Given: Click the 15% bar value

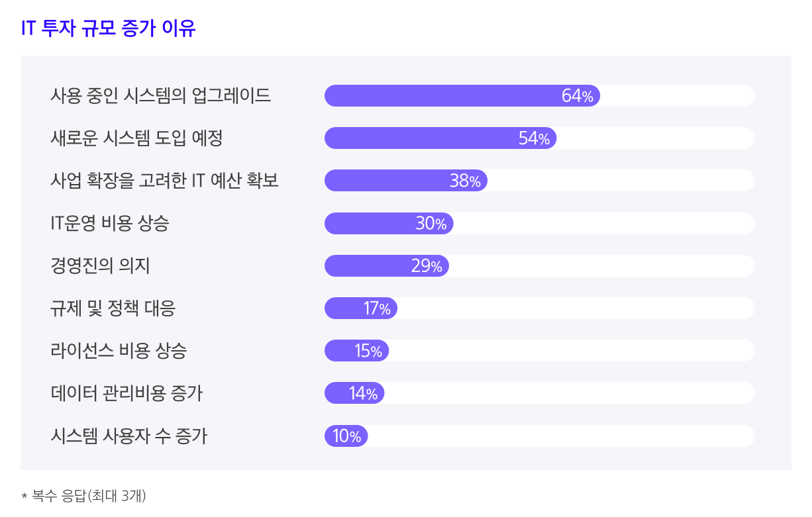Looking at the screenshot, I should click(368, 351).
